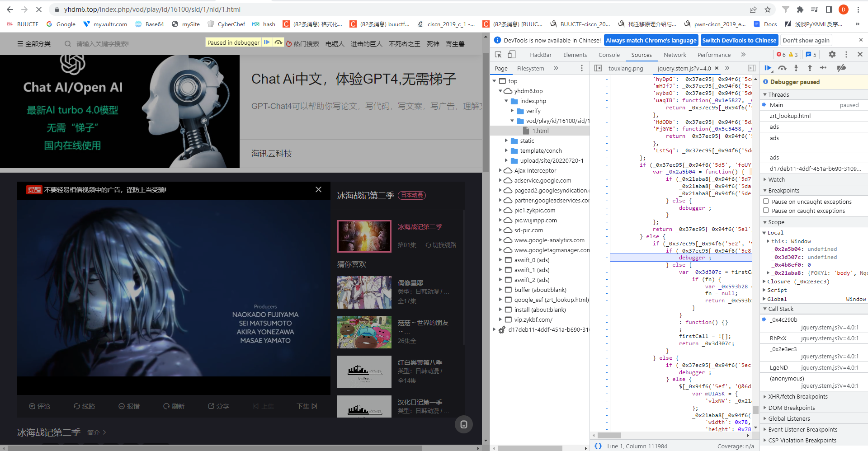Resume script execution in the debugger
Viewport: 868px width, 451px height.
(768, 68)
